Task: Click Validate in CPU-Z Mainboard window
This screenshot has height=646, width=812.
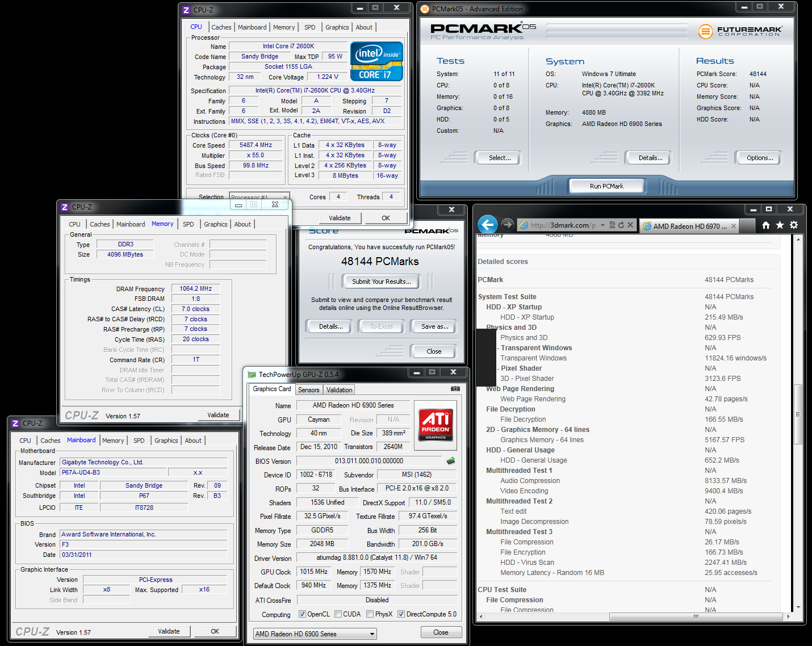Action: coord(169,631)
